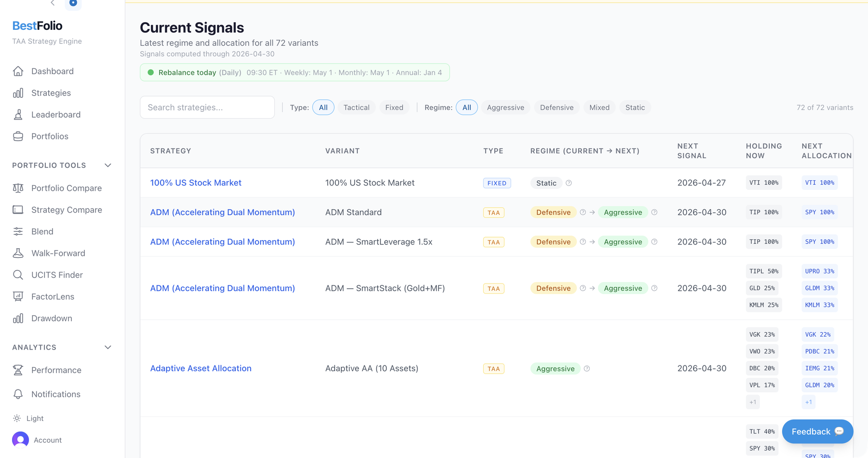Image resolution: width=868 pixels, height=458 pixels.
Task: Click the search strategies input field
Action: [207, 107]
